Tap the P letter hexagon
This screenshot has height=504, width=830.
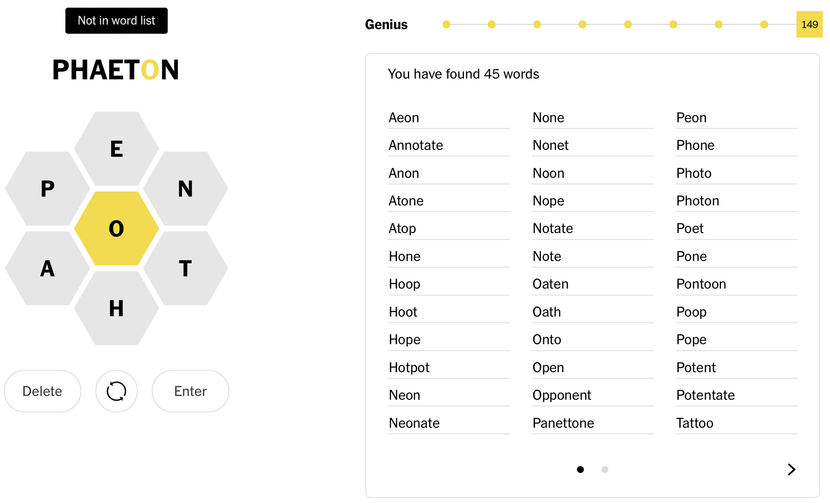click(x=48, y=189)
